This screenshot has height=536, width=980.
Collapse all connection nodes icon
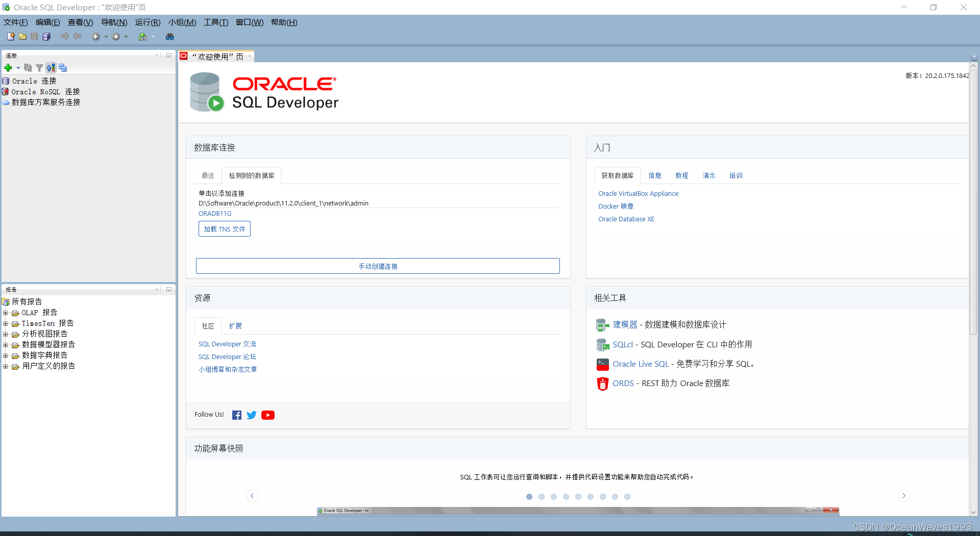point(63,68)
